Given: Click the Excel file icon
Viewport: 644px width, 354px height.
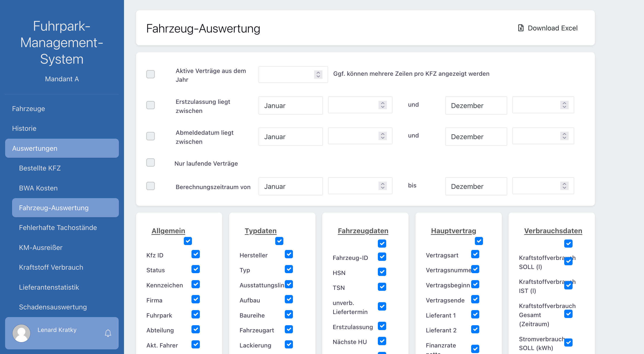Looking at the screenshot, I should coord(520,28).
